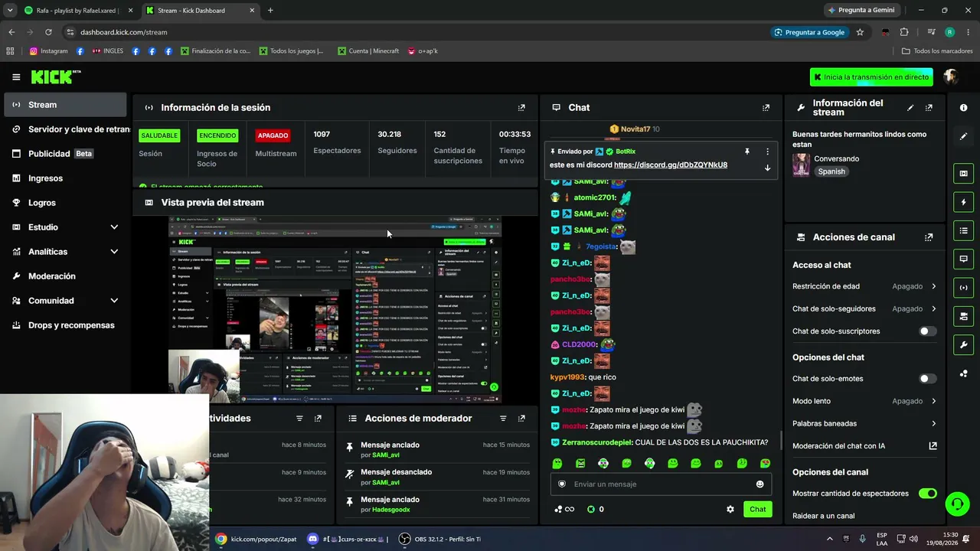Viewport: 980px width, 551px height.
Task: Open the Discord invite link in pinned message
Action: [671, 165]
